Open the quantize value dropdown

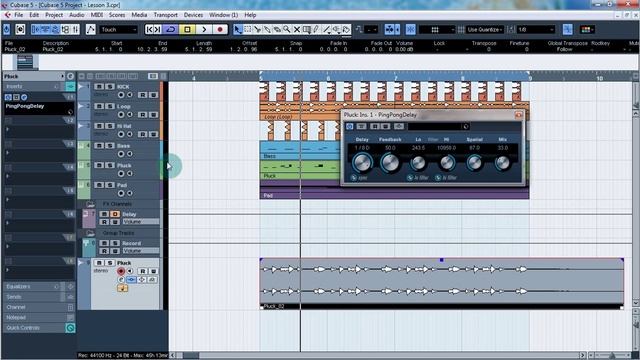pyautogui.click(x=536, y=29)
